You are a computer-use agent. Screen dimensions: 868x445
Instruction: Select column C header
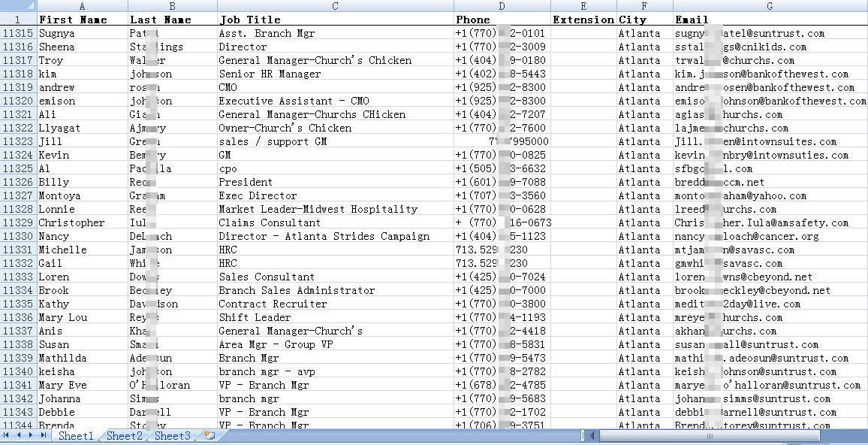[x=335, y=6]
